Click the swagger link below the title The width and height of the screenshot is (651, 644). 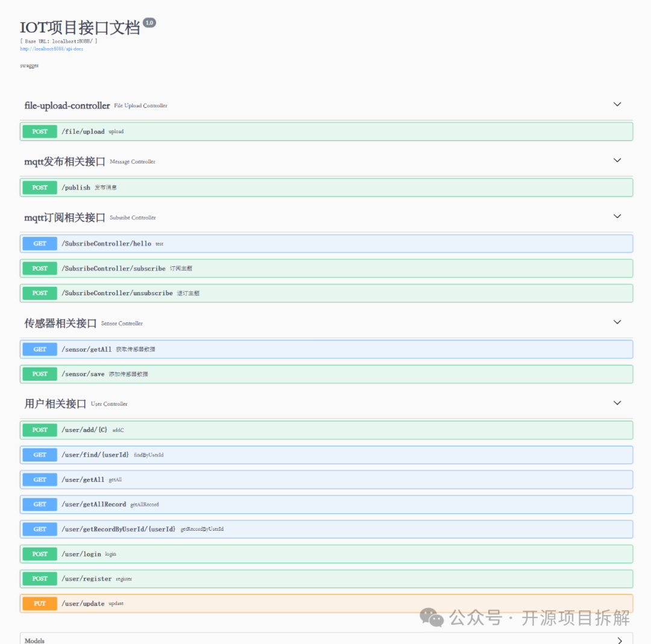click(x=28, y=65)
